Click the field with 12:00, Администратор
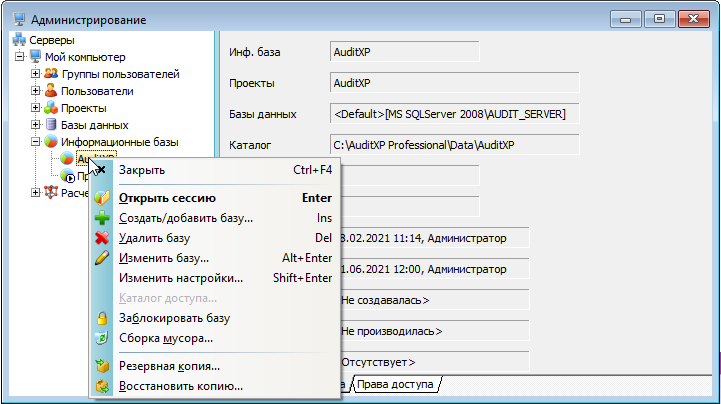 point(435,269)
